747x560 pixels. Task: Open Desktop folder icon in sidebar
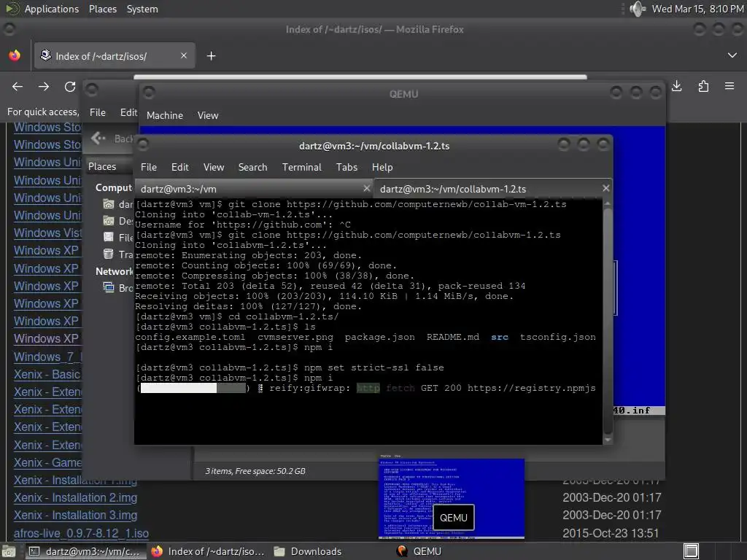[x=109, y=221]
